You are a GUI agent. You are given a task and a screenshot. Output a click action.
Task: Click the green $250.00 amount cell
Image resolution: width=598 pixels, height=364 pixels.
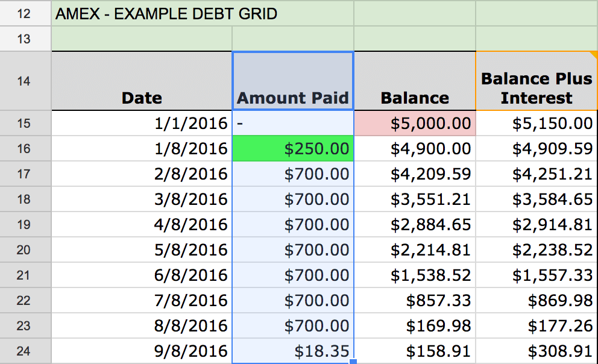[293, 148]
